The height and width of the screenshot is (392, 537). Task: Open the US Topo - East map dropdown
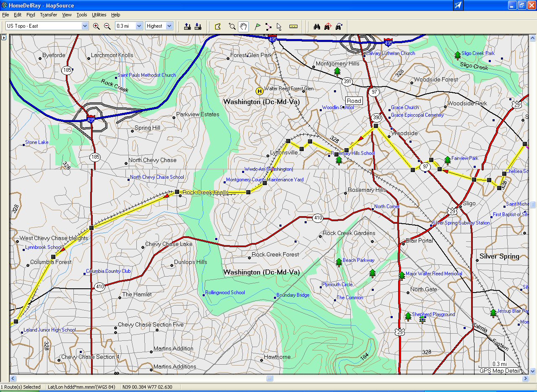tap(85, 26)
